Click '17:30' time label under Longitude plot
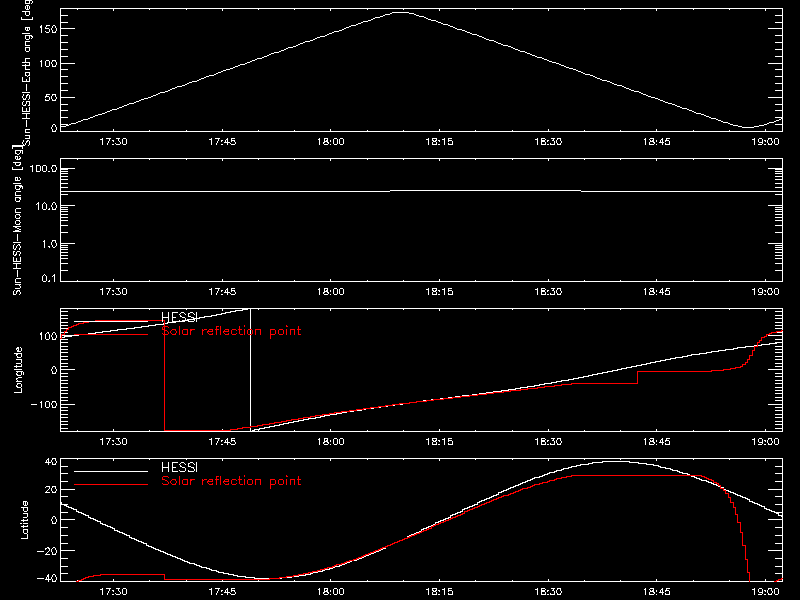This screenshot has height=600, width=800. click(x=113, y=441)
